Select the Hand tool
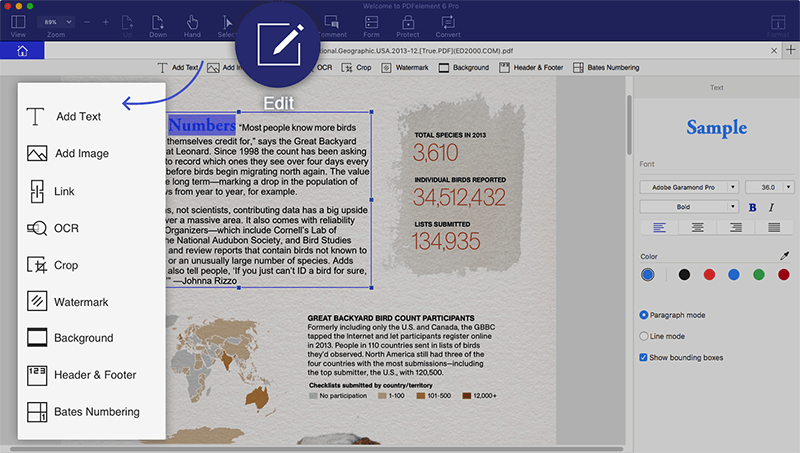The height and width of the screenshot is (453, 800). (x=192, y=26)
